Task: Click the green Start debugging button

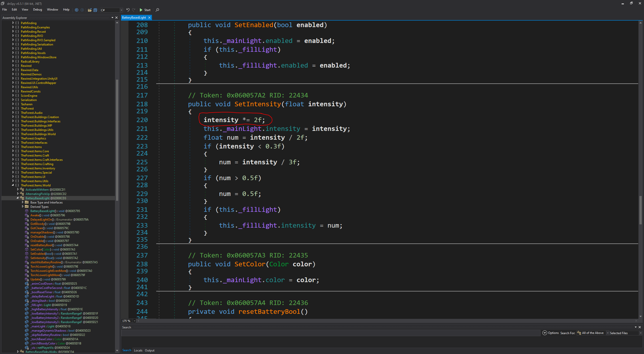Action: [145, 10]
